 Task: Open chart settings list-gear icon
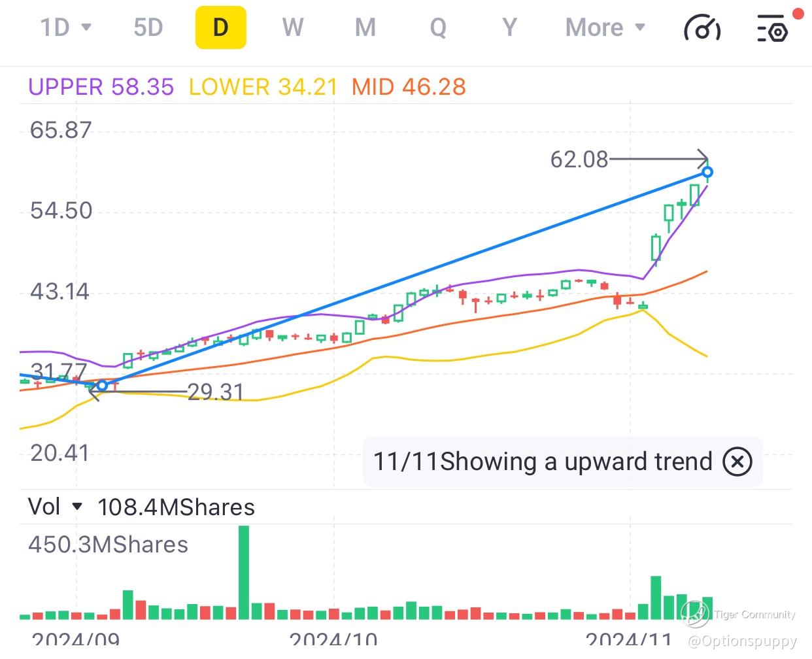click(x=773, y=28)
